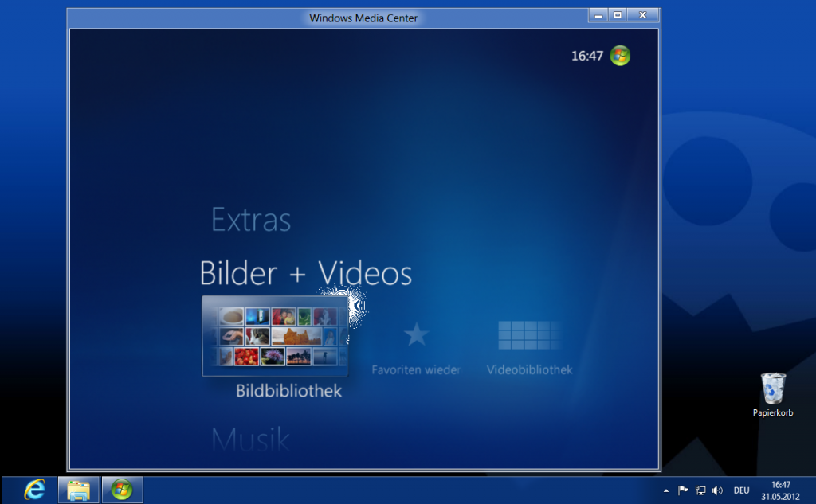Select the Musik menu entry
The width and height of the screenshot is (816, 504).
[251, 438]
